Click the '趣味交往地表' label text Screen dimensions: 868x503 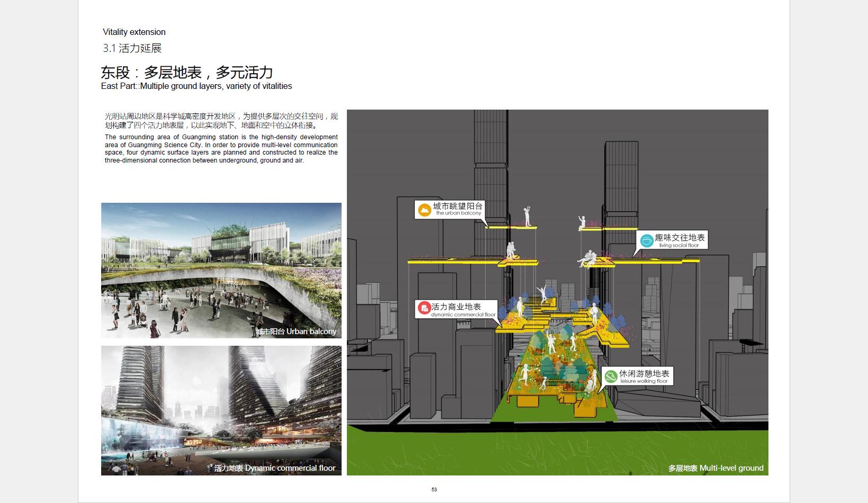click(680, 238)
